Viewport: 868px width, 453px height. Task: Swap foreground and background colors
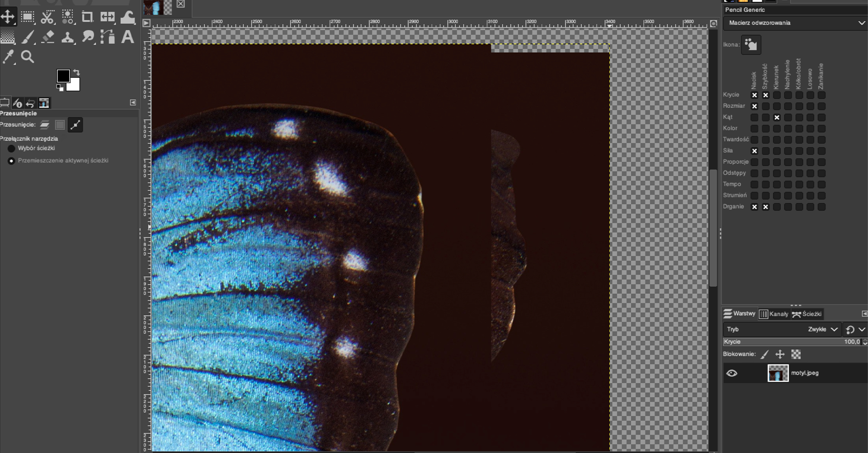pyautogui.click(x=76, y=72)
